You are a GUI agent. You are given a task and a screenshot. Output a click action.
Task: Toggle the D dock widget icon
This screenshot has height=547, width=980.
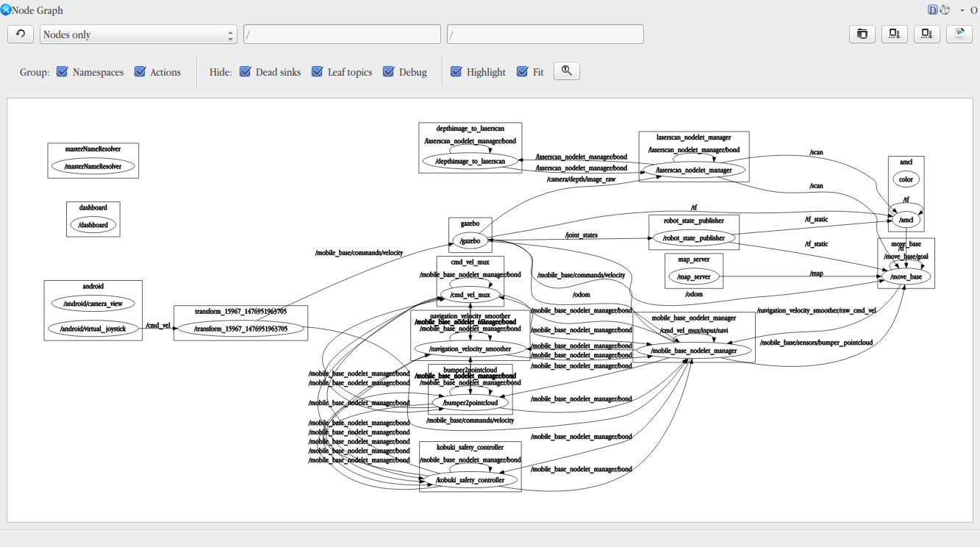[932, 10]
